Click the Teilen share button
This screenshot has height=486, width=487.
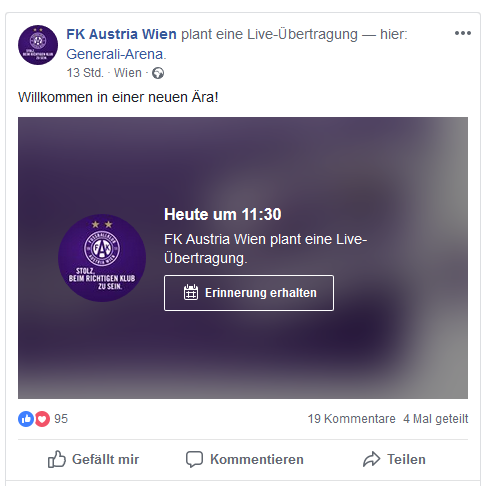[x=394, y=459]
